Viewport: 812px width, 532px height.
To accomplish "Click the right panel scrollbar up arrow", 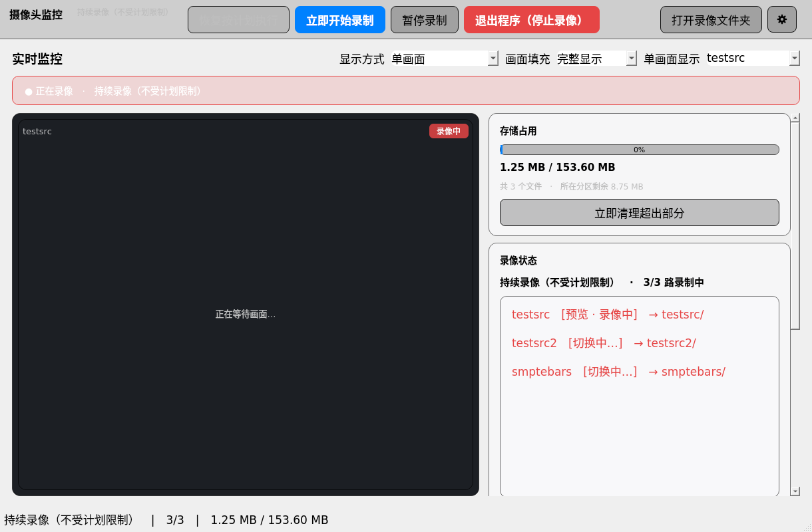I will coord(795,118).
